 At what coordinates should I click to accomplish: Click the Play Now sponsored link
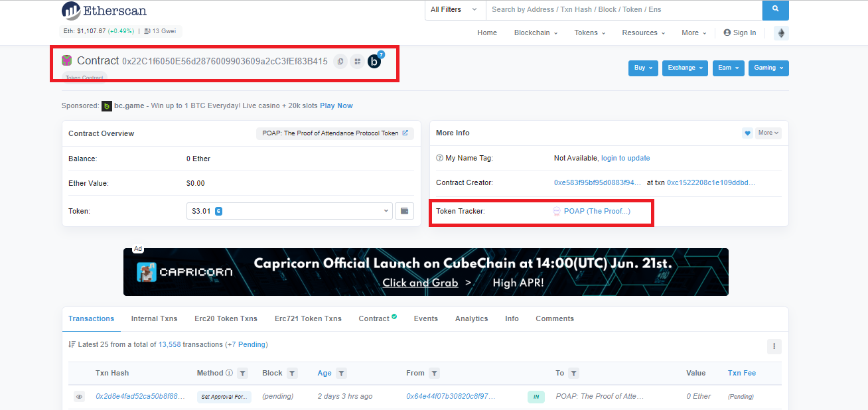(336, 105)
